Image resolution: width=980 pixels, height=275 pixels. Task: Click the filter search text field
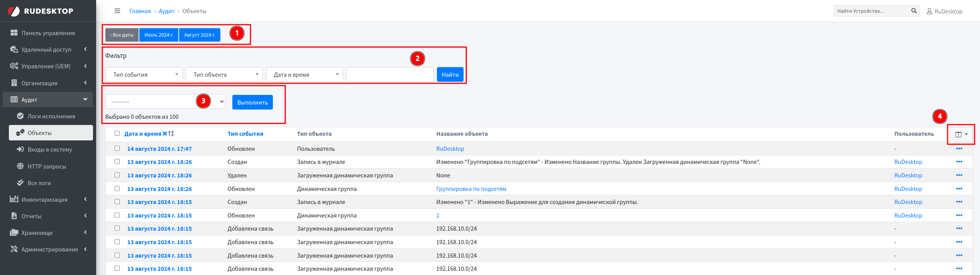(x=390, y=74)
